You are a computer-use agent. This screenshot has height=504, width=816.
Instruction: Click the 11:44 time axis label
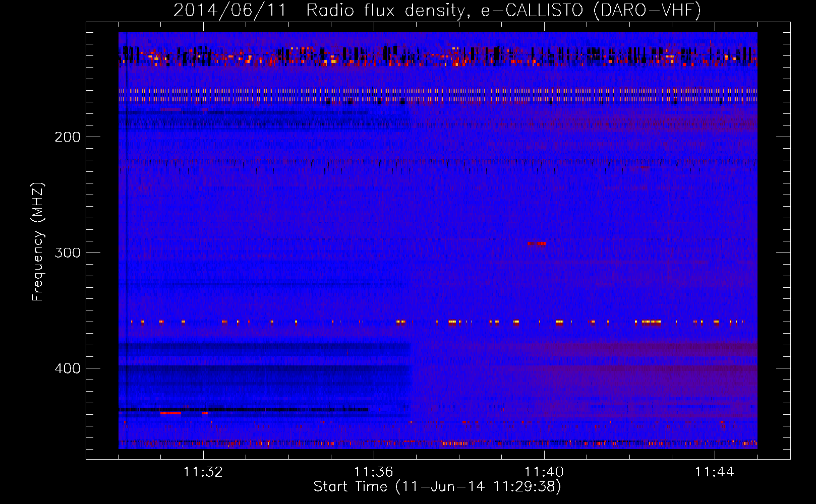[x=715, y=472]
